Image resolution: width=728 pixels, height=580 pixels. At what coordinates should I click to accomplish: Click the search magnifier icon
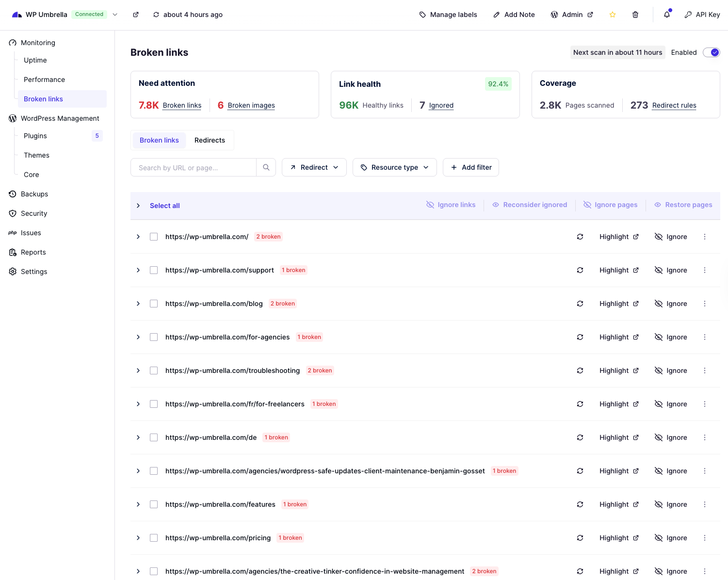pyautogui.click(x=266, y=167)
